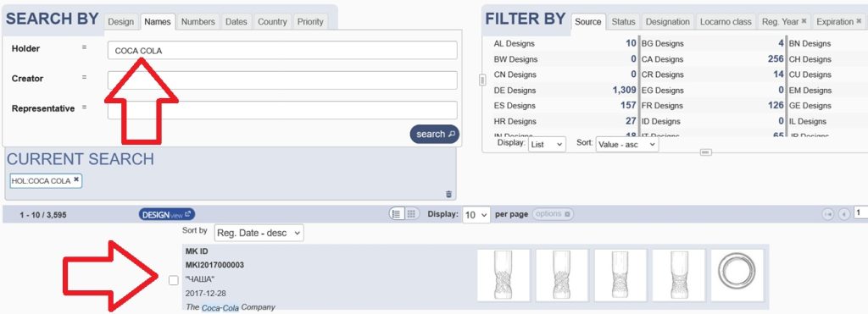
Task: Click the search button
Action: [x=435, y=134]
